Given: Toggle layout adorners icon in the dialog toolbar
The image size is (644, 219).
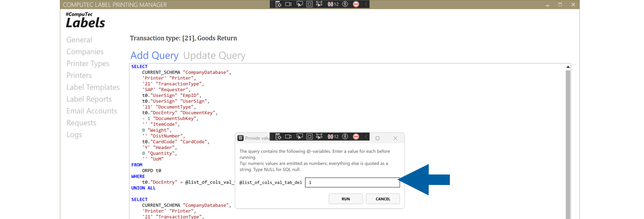Looking at the screenshot, I should click(x=309, y=137).
